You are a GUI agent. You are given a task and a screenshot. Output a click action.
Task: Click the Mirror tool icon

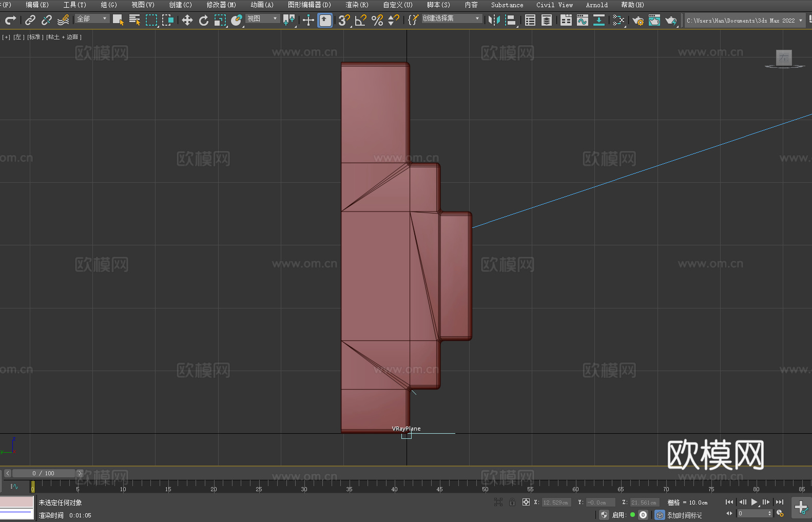click(494, 20)
